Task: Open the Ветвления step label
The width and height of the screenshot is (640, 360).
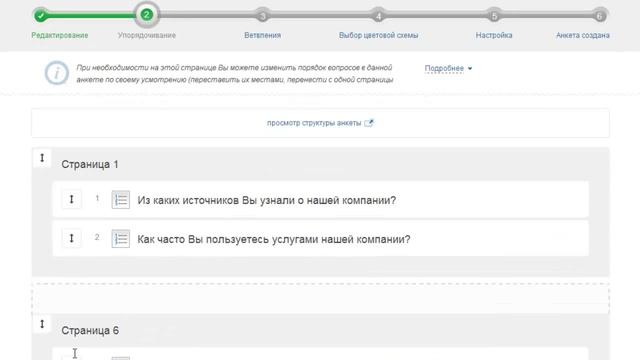Action: tap(262, 36)
